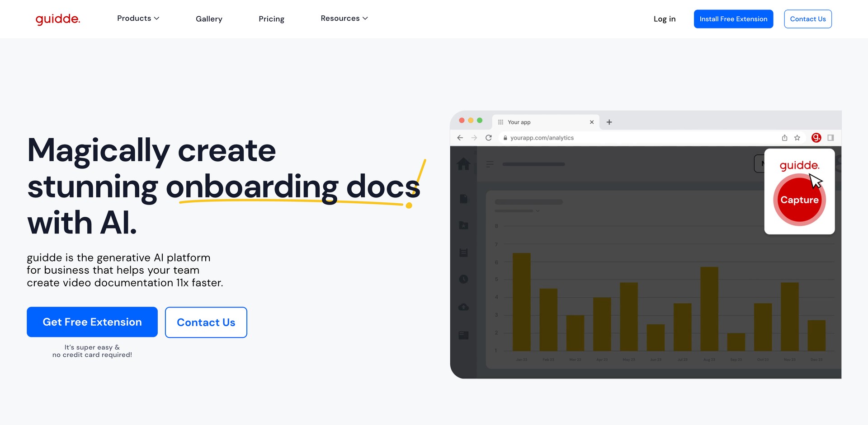
Task: Click the side panel icon in mock browser
Action: (x=830, y=138)
